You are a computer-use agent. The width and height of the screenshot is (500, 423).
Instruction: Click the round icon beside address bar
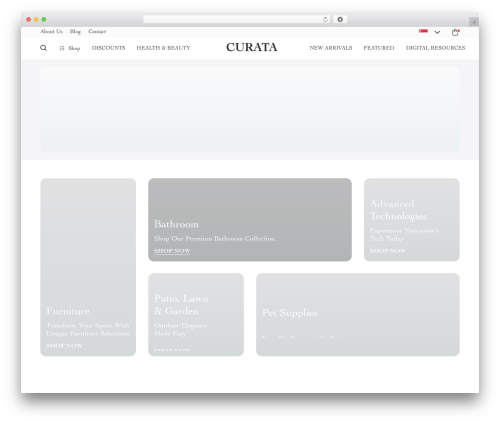pos(340,19)
